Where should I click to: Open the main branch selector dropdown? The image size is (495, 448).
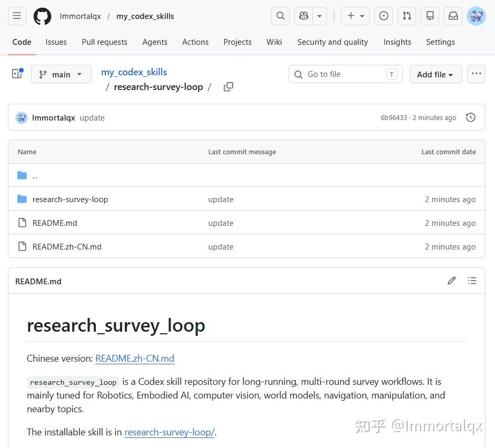coord(61,74)
